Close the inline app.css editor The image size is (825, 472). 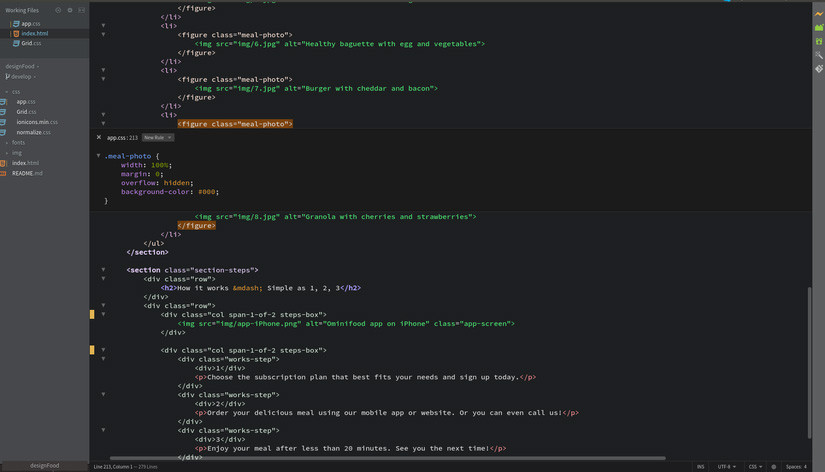click(98, 137)
